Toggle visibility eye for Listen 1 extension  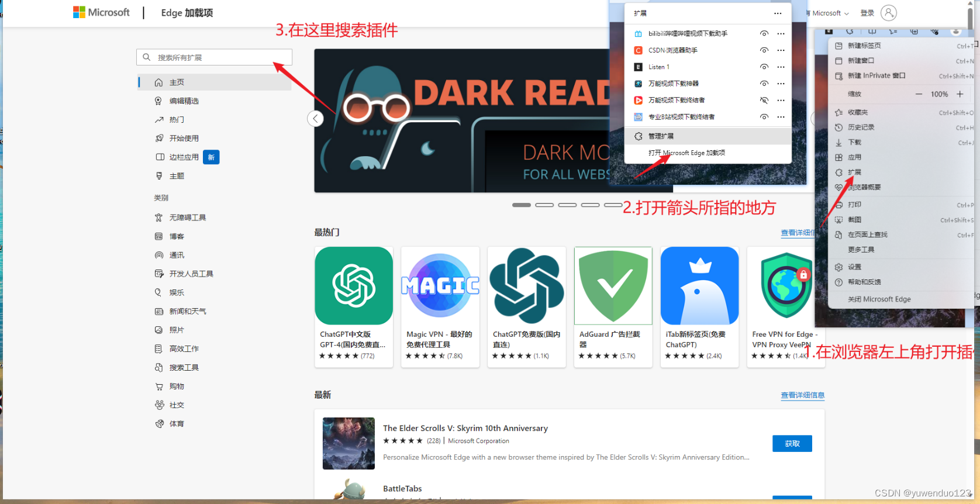[764, 67]
